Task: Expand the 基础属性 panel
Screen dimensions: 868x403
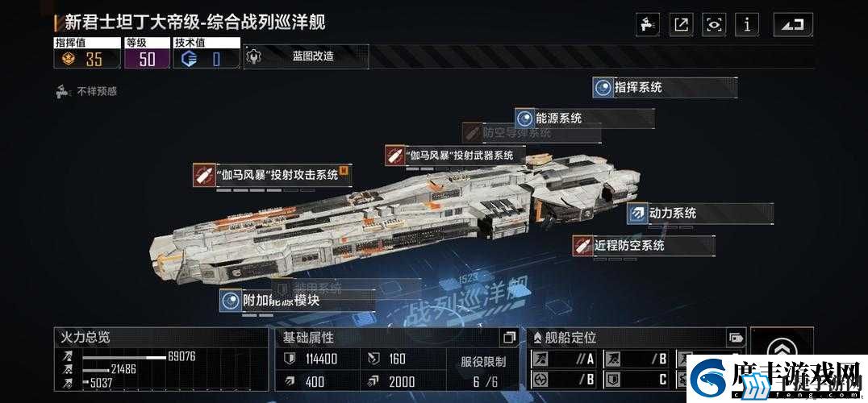Action: pyautogui.click(x=509, y=337)
